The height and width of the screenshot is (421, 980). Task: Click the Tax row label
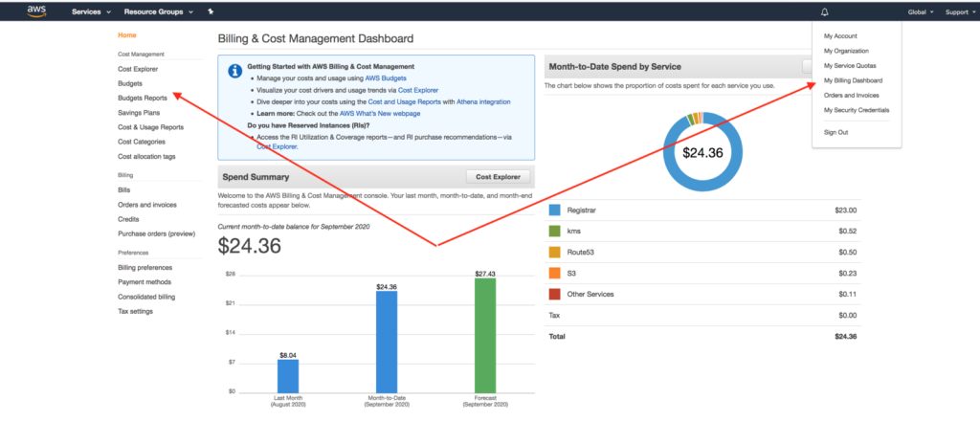pos(554,316)
